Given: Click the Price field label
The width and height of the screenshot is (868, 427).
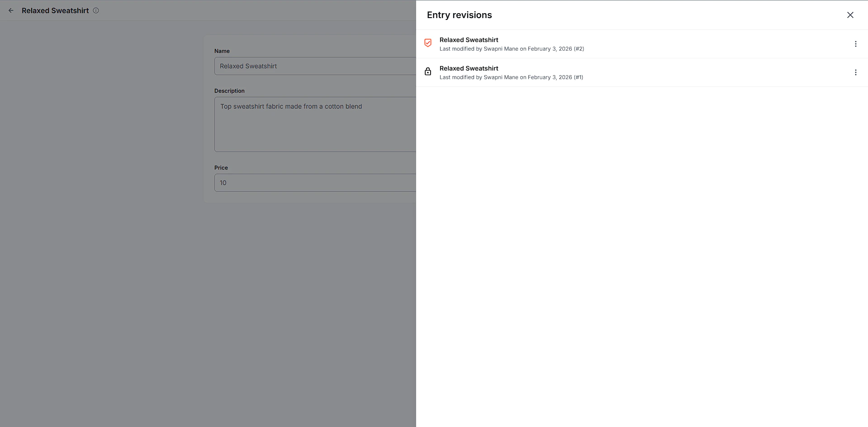Looking at the screenshot, I should 221,168.
